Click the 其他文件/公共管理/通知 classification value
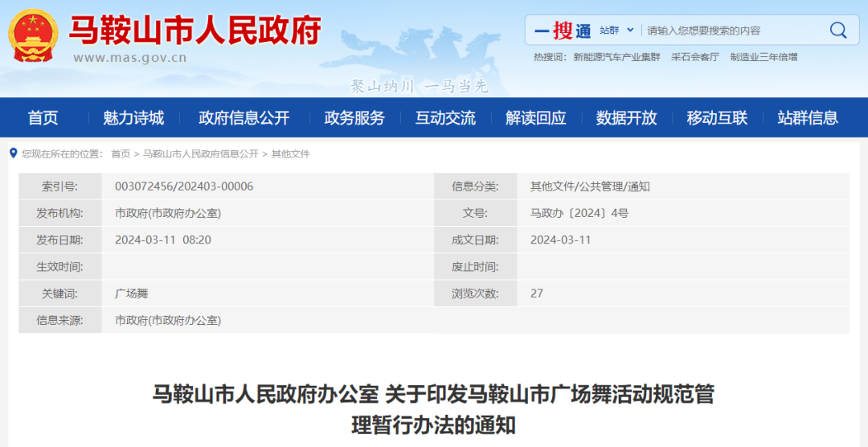The image size is (868, 447). coord(590,187)
